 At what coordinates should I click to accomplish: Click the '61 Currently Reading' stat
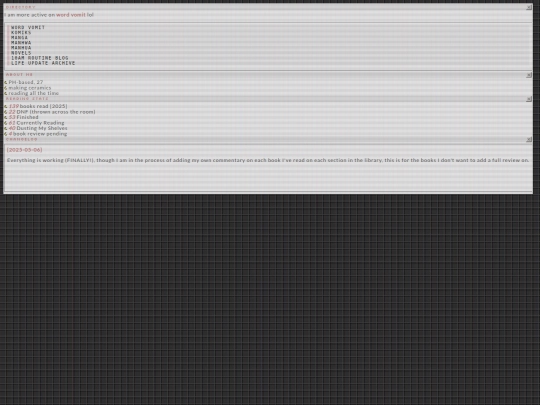pyautogui.click(x=36, y=123)
